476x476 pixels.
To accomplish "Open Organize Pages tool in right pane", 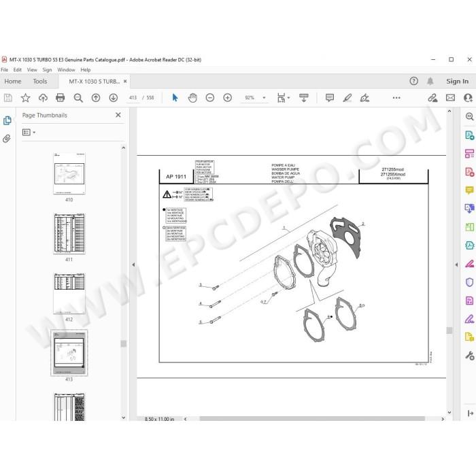I will pyautogui.click(x=469, y=227).
